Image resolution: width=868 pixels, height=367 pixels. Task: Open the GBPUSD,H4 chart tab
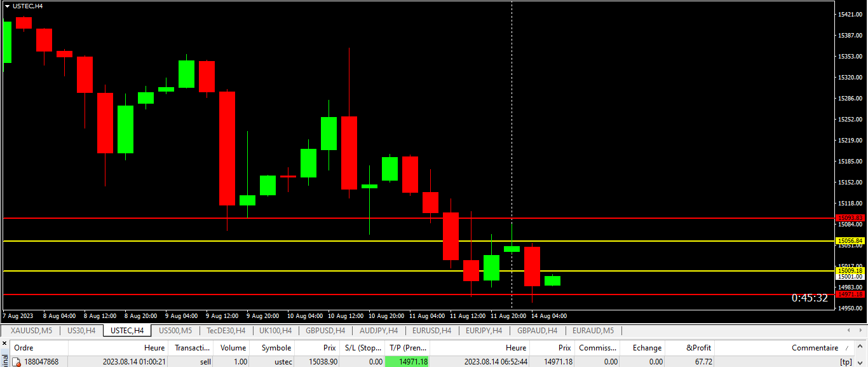[x=325, y=331]
